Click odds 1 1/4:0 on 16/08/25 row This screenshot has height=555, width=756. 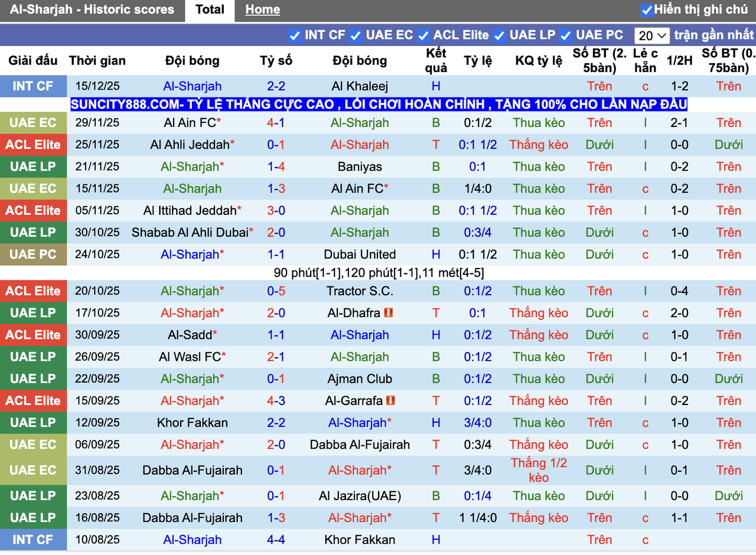478,518
